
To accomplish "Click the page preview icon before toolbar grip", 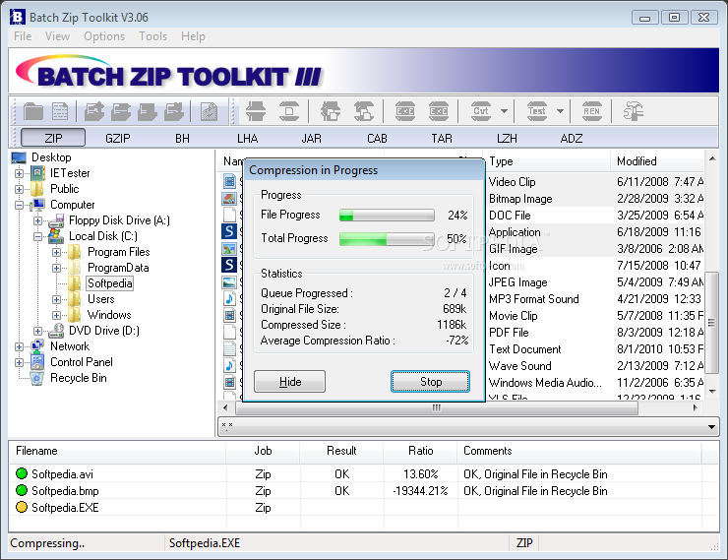I will (x=209, y=111).
